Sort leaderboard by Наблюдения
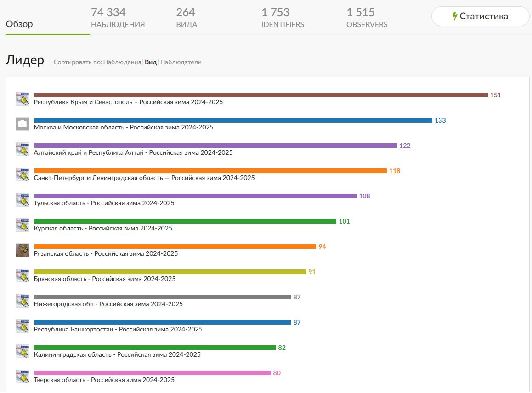The image size is (532, 393). (122, 62)
